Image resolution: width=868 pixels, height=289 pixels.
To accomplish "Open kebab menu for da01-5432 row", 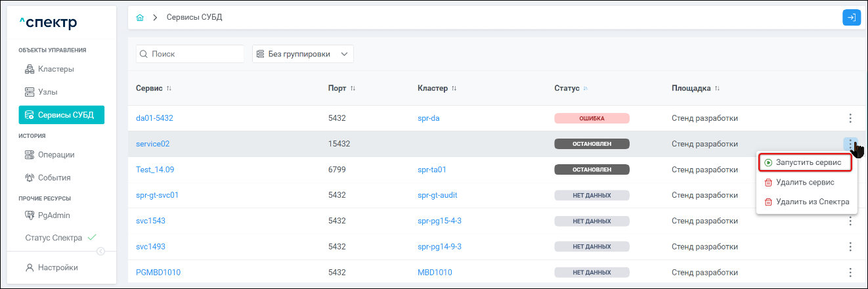I will pyautogui.click(x=850, y=118).
